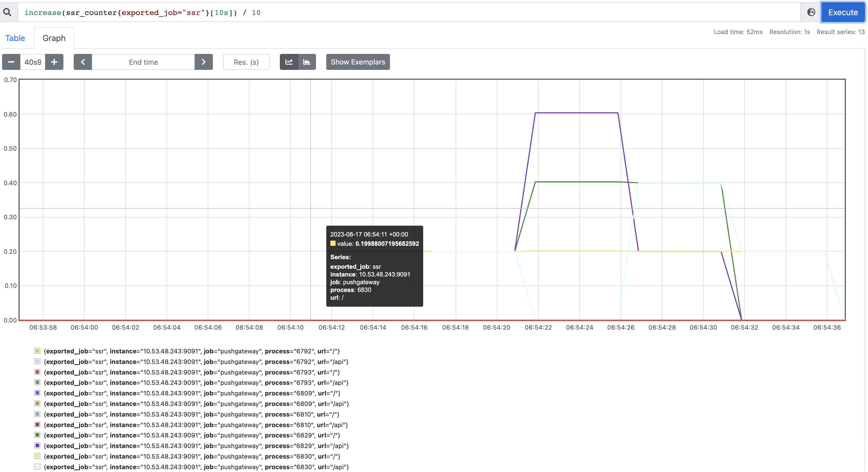Click Show Exemplars button
Image resolution: width=868 pixels, height=472 pixels.
(x=358, y=62)
